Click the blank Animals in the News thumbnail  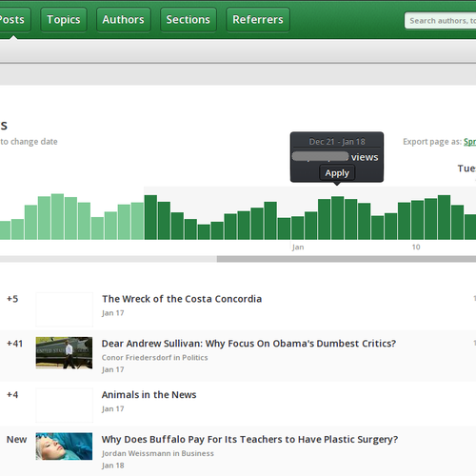tap(64, 406)
